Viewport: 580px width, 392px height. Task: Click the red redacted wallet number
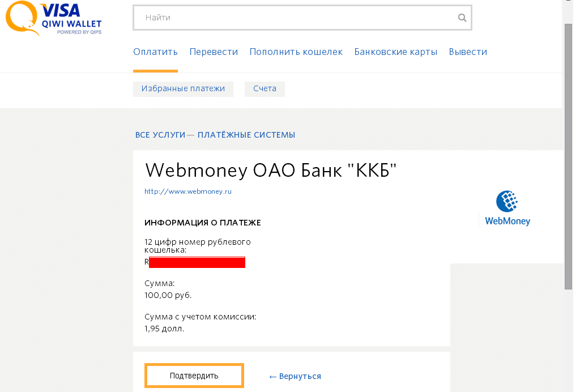click(x=197, y=262)
